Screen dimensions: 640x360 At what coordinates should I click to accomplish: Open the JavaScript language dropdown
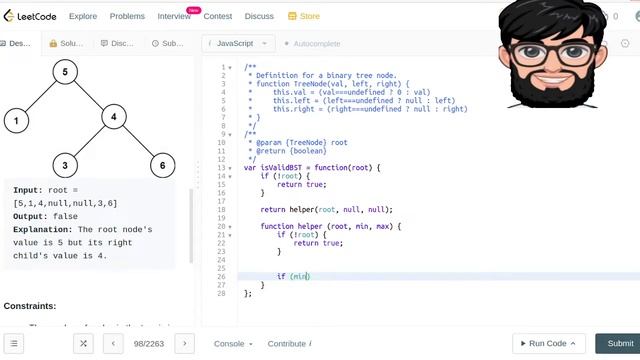click(238, 43)
